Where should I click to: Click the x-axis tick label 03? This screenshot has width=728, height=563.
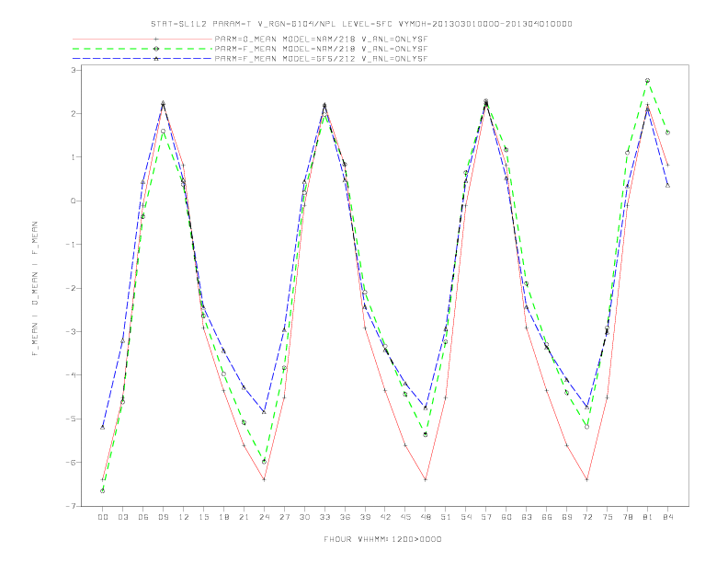[122, 517]
